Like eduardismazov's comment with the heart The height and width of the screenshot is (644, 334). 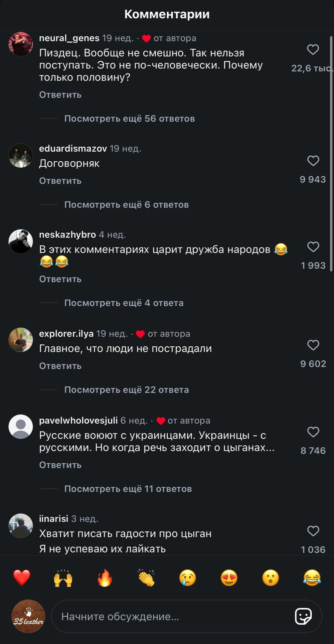pyautogui.click(x=313, y=161)
